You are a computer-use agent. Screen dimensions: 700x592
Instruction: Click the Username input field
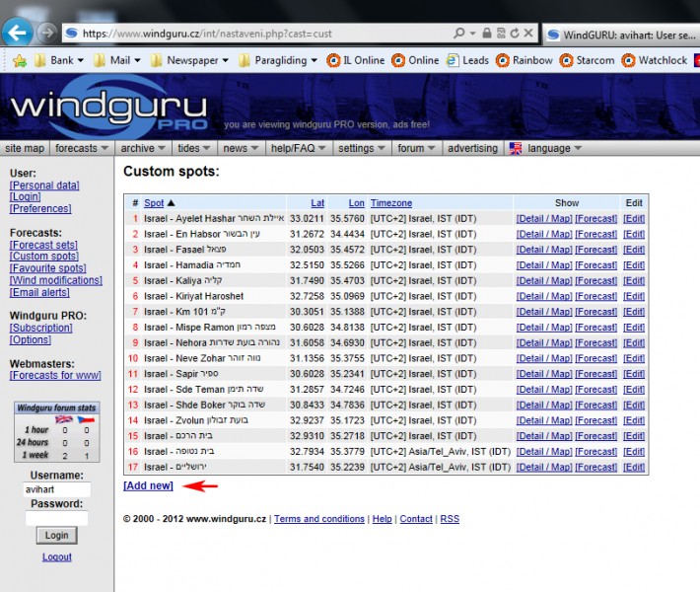click(57, 489)
